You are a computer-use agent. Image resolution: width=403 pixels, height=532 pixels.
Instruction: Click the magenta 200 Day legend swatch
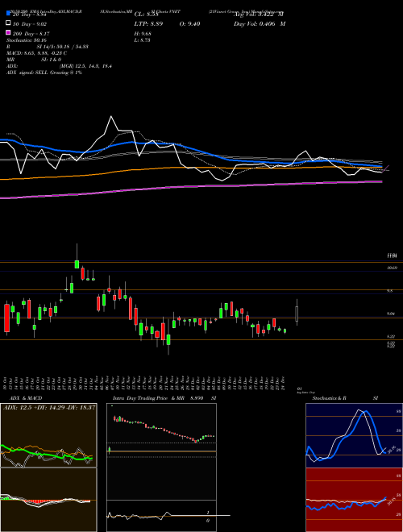[8, 32]
